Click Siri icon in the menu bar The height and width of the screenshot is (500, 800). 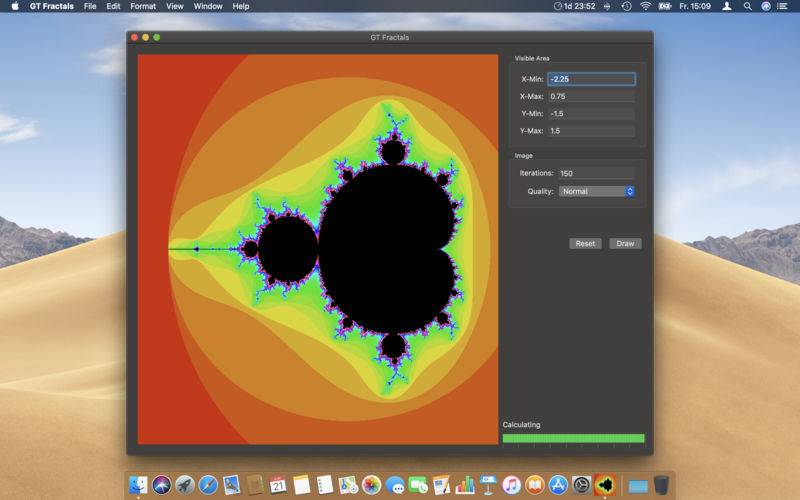766,6
